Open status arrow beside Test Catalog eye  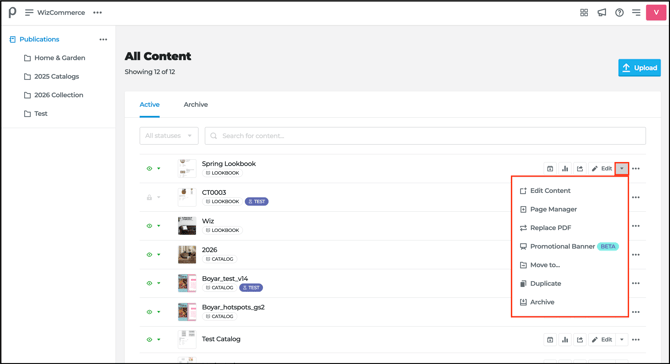coord(159,340)
